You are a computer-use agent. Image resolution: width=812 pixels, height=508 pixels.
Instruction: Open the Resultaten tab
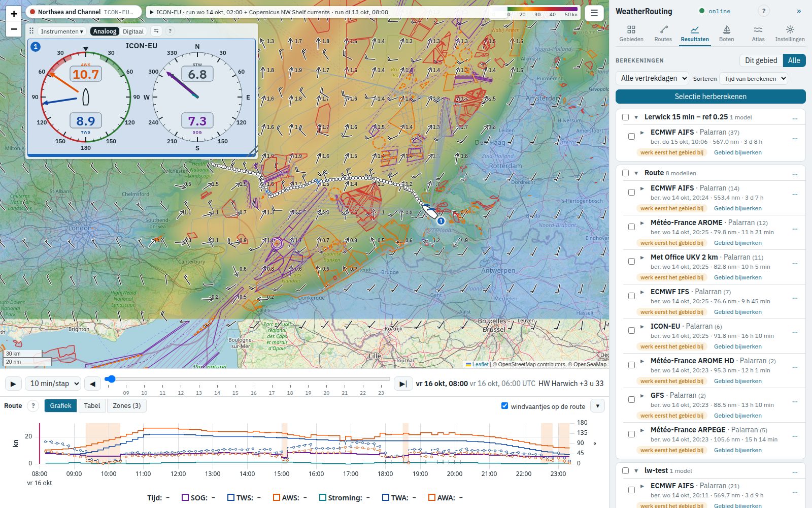(x=695, y=34)
